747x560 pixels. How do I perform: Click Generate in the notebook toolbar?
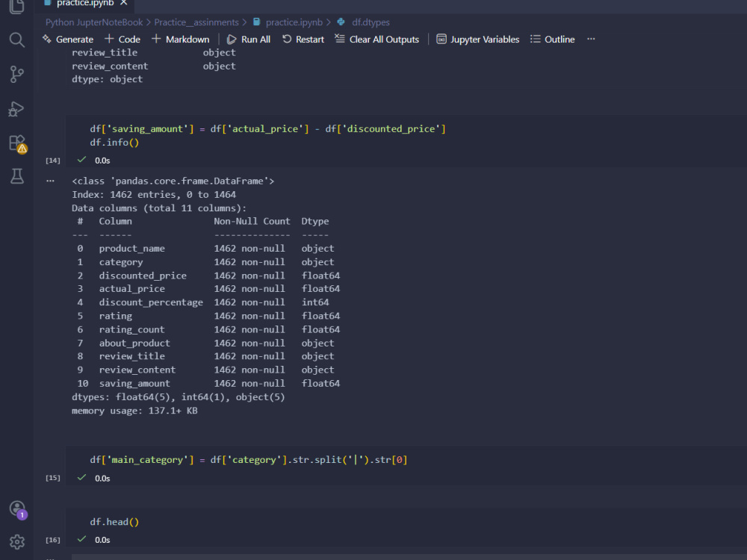[68, 39]
